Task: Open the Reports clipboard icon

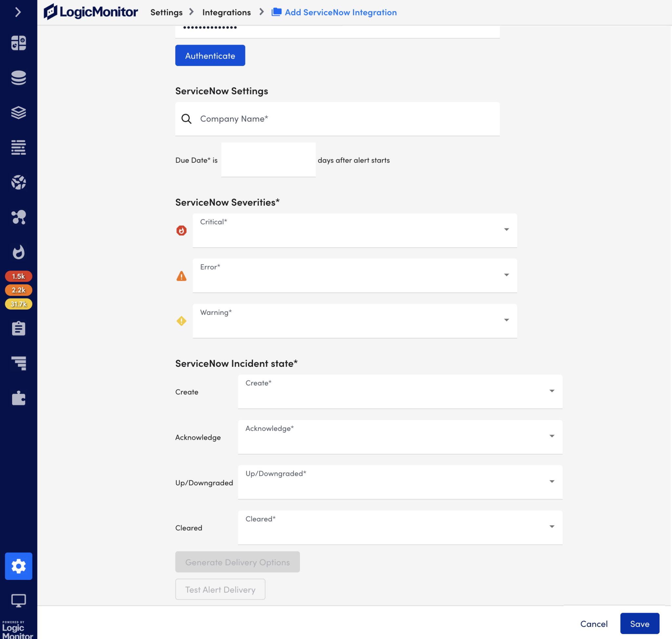Action: (x=19, y=328)
